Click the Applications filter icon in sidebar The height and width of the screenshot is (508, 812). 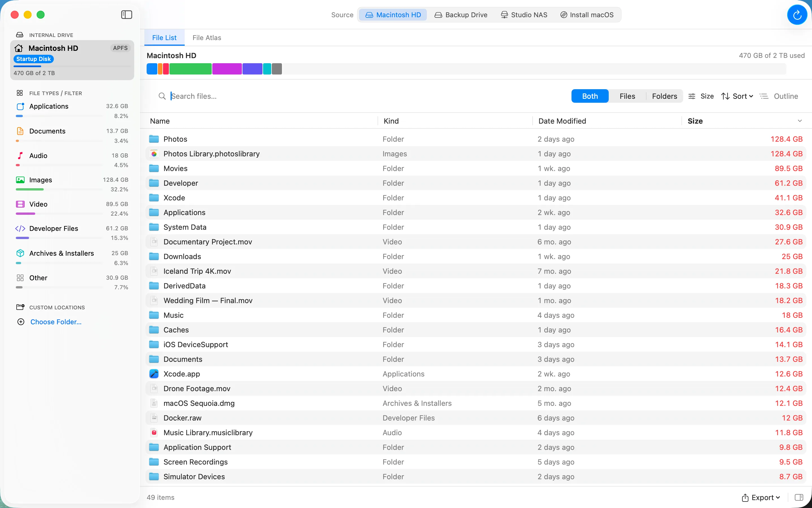pos(20,106)
